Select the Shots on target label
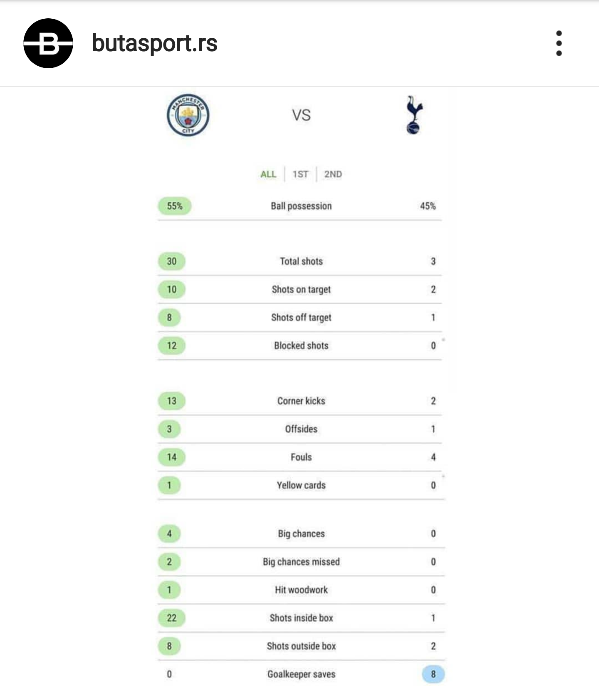 [301, 290]
